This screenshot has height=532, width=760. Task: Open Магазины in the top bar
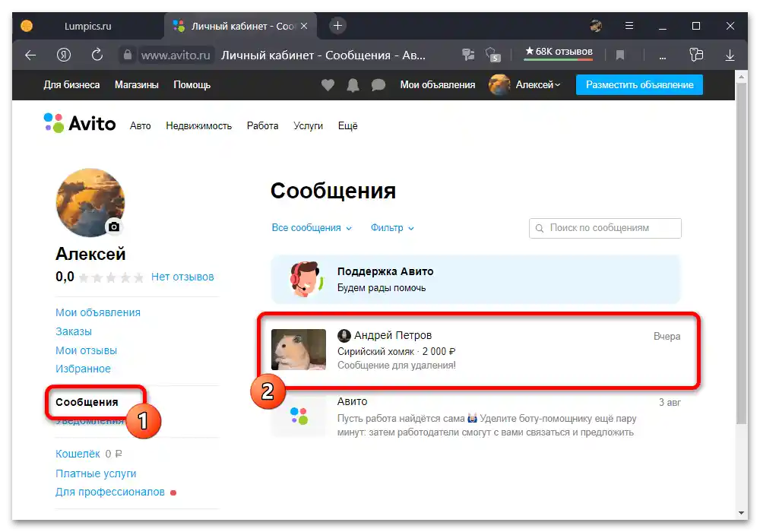pyautogui.click(x=137, y=85)
